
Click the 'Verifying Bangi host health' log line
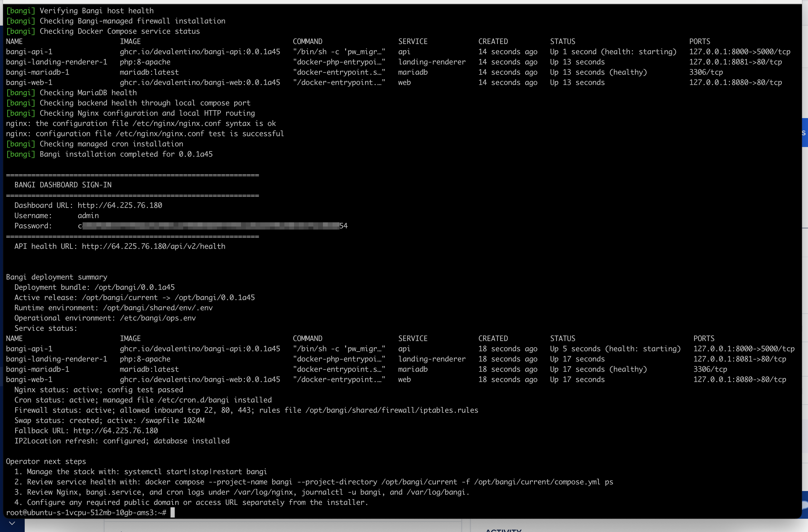pyautogui.click(x=80, y=11)
